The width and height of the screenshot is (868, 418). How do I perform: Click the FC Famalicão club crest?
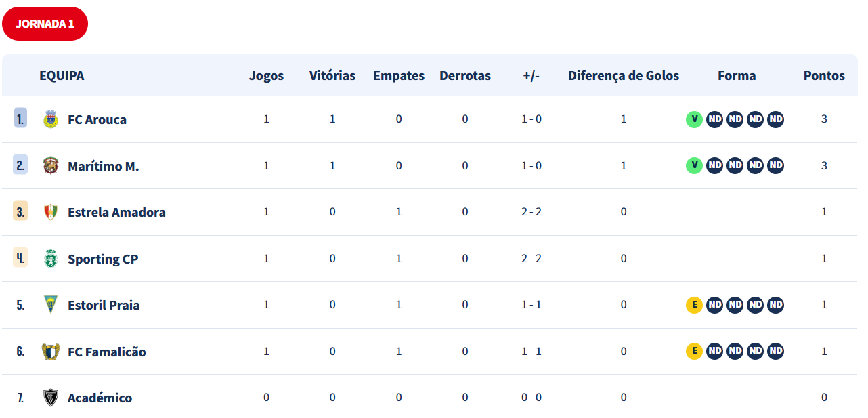50,352
